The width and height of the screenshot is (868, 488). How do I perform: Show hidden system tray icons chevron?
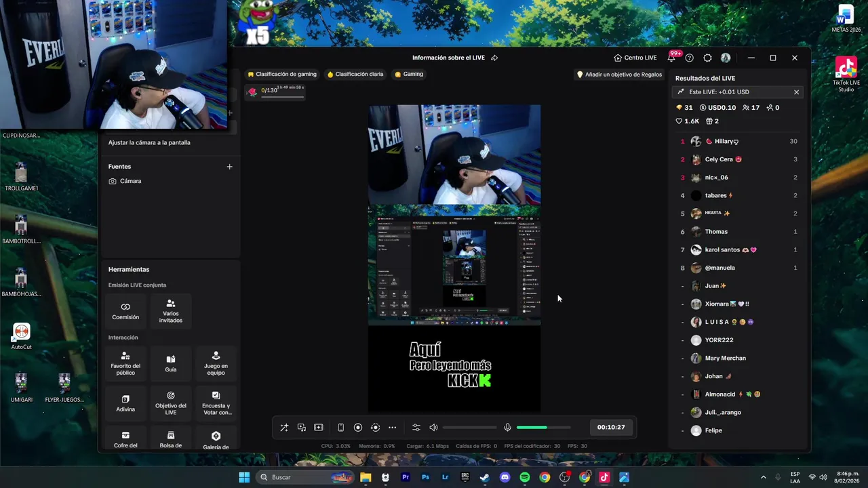coord(764,478)
